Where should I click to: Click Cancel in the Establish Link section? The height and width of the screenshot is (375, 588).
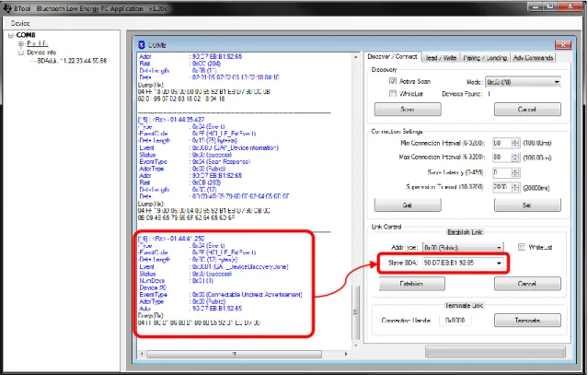[x=527, y=284]
